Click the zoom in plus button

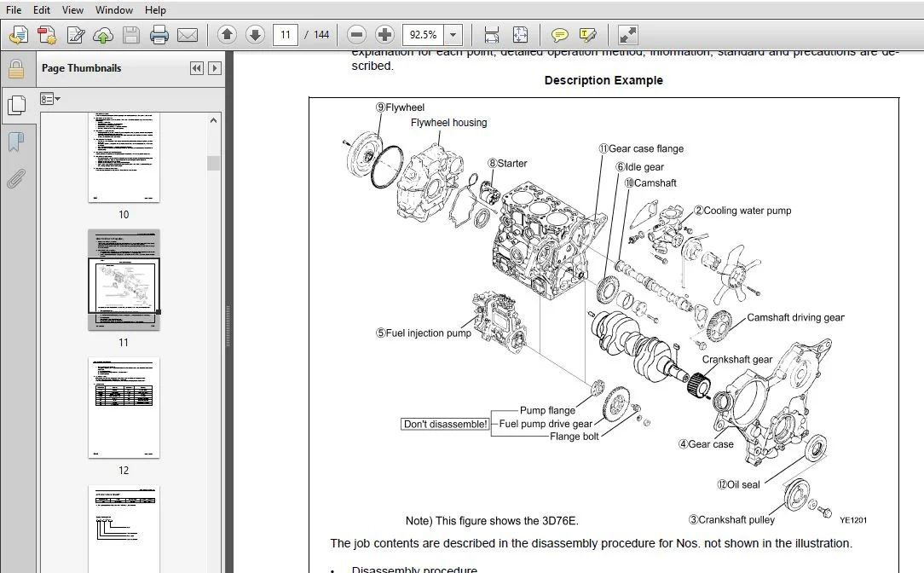(384, 35)
